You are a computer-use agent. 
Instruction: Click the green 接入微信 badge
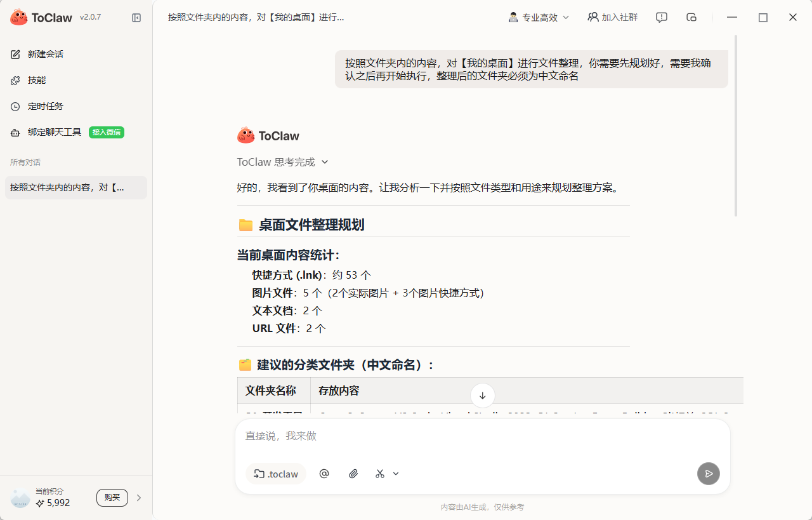coord(106,132)
